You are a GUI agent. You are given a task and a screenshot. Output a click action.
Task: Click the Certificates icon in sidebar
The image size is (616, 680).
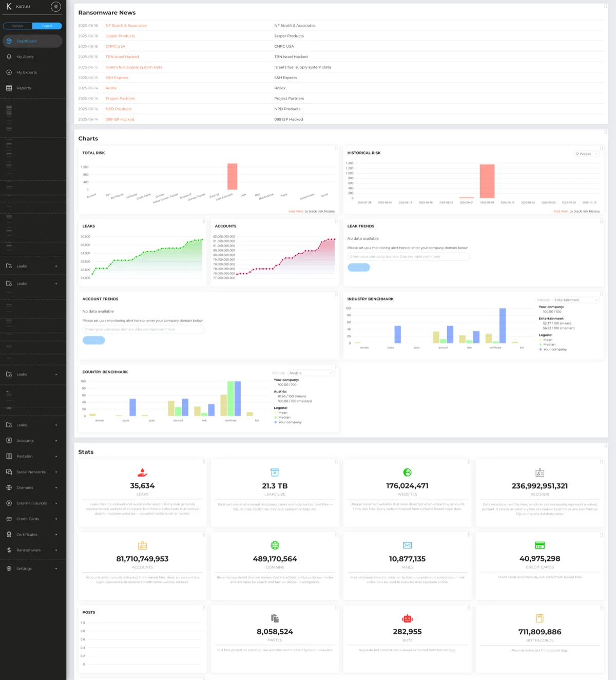pos(9,535)
